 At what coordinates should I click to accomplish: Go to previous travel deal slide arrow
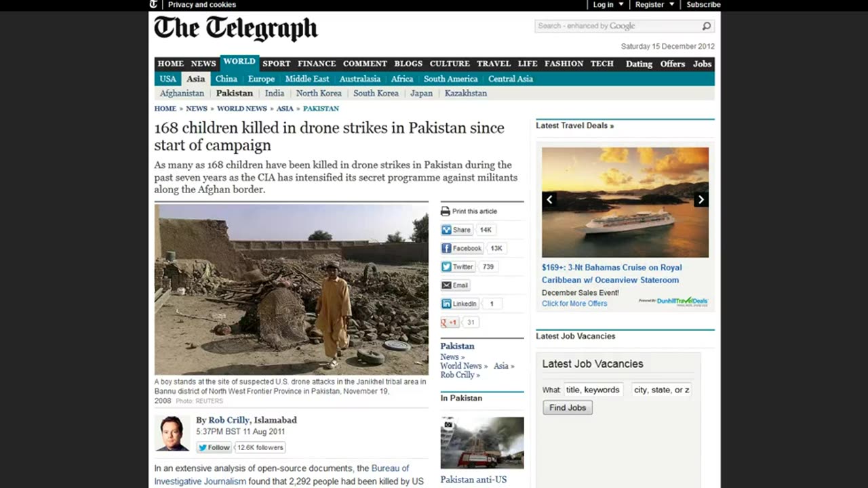550,199
